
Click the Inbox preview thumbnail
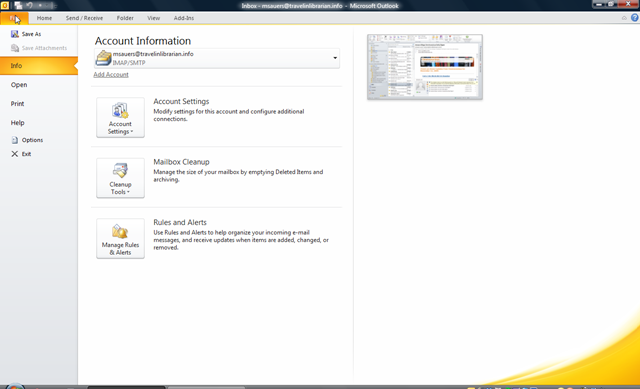pos(425,67)
